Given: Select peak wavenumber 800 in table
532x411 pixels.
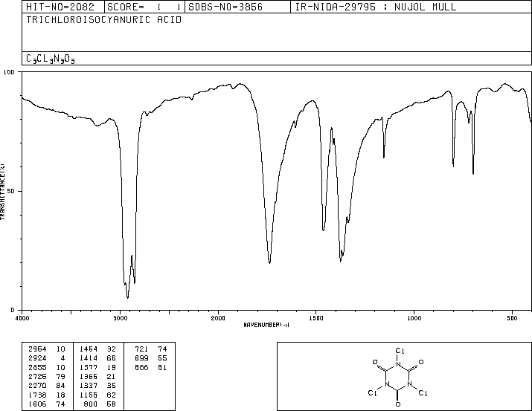Looking at the screenshot, I should pyautogui.click(x=91, y=404).
